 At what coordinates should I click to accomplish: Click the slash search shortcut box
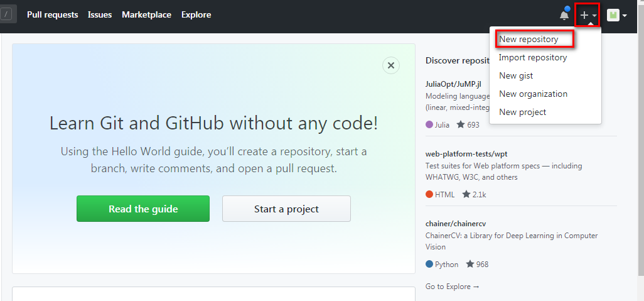(x=8, y=15)
